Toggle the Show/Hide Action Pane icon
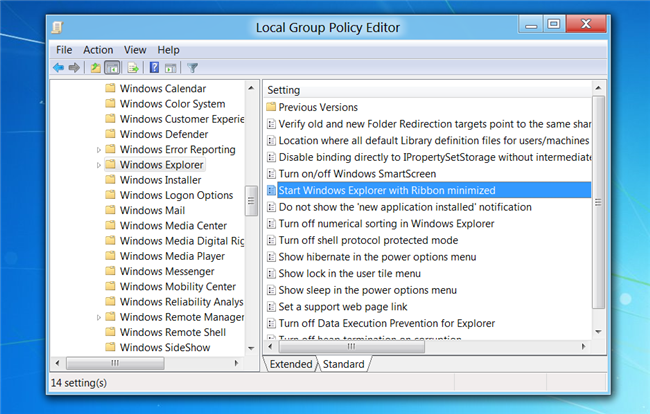650x414 pixels. (x=171, y=68)
